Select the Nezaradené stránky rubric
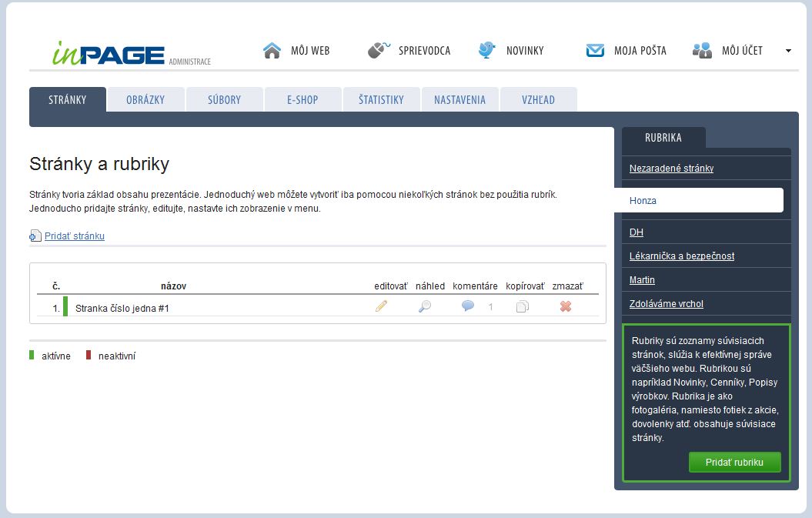 point(671,168)
